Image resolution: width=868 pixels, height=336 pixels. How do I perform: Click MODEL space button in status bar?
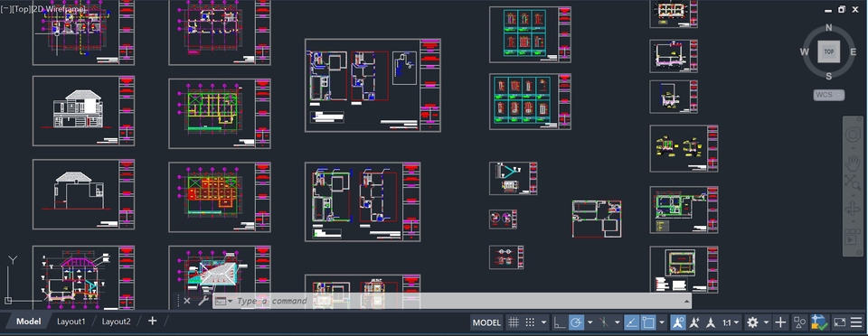coord(486,322)
